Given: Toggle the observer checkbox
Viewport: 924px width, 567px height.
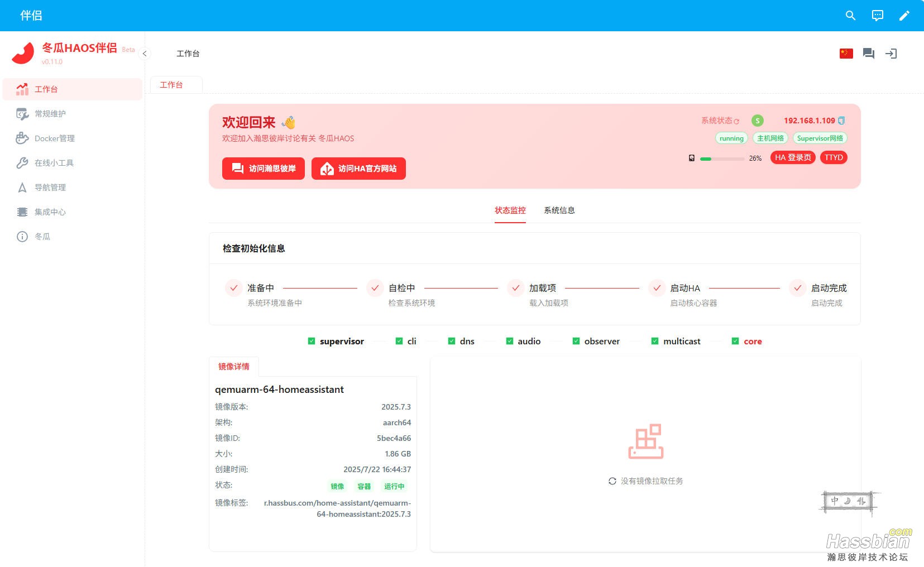Looking at the screenshot, I should coord(576,341).
